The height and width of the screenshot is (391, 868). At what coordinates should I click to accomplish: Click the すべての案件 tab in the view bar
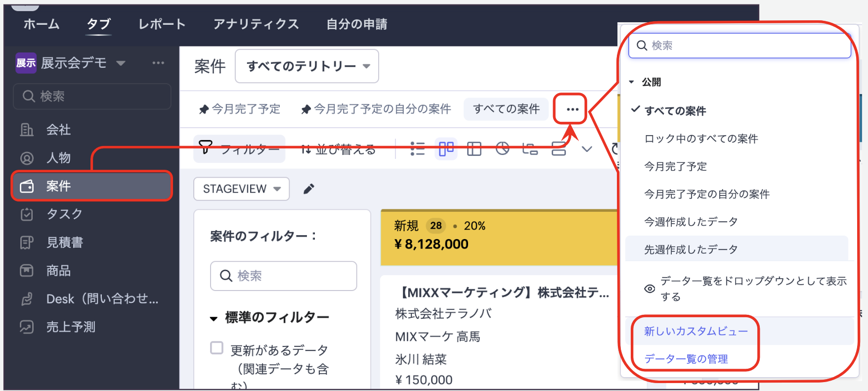point(506,109)
